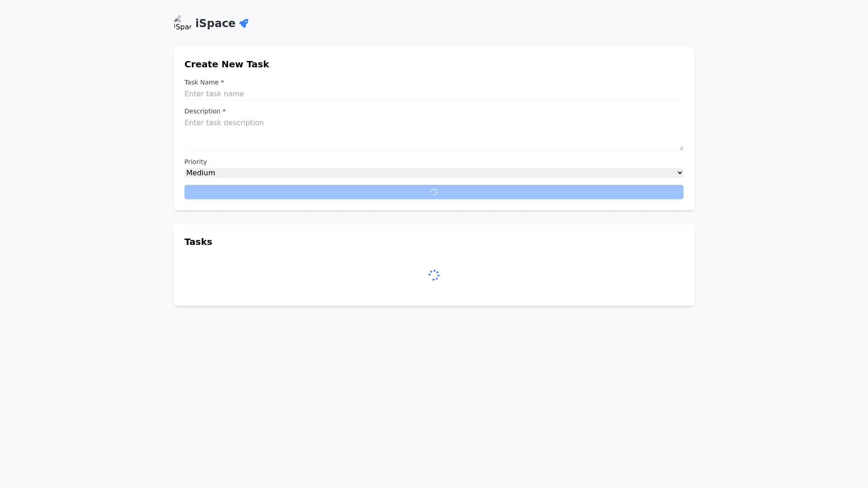Click the Priority dropdown chevron arrow
The height and width of the screenshot is (488, 868).
point(679,173)
